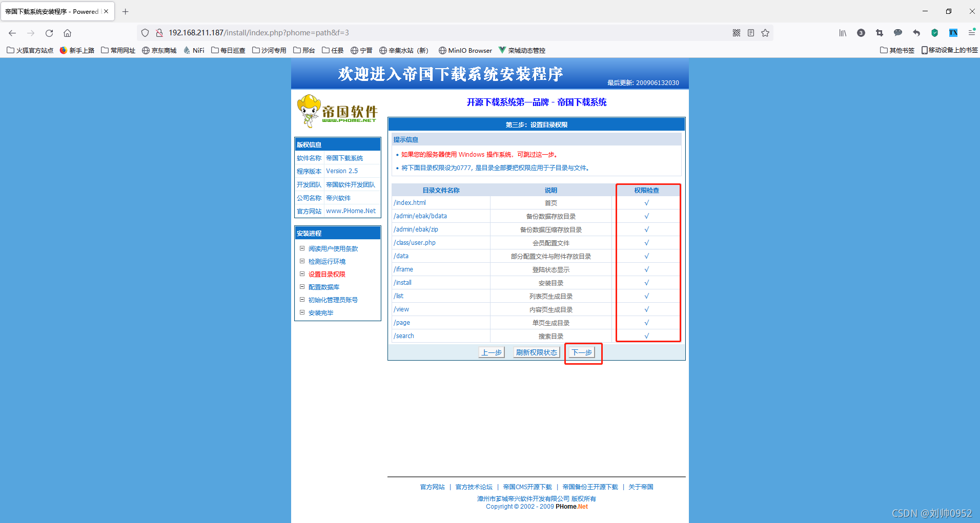Click the 权限检查 column header
This screenshot has height=523, width=980.
(647, 190)
